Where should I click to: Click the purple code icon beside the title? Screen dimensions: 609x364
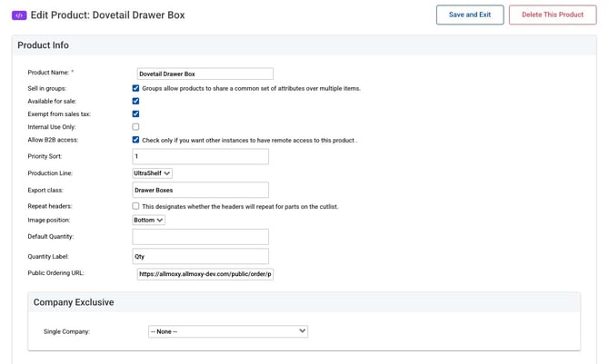coord(19,15)
